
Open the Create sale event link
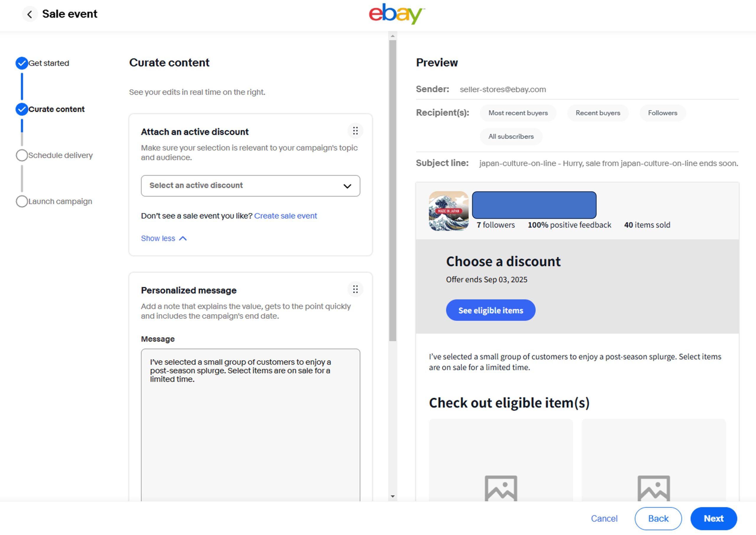click(285, 216)
